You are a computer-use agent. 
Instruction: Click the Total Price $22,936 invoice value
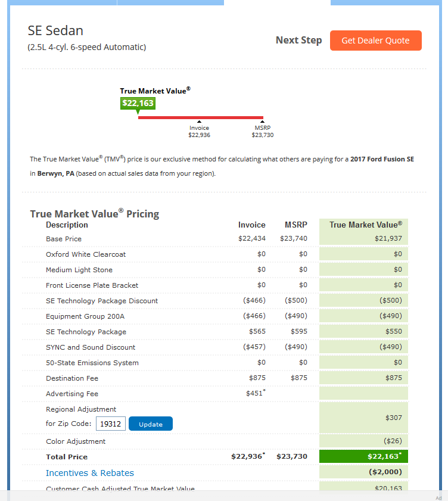248,456
